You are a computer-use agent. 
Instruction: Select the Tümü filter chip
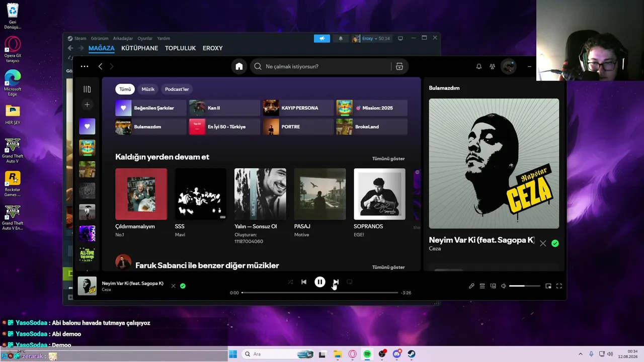point(125,89)
